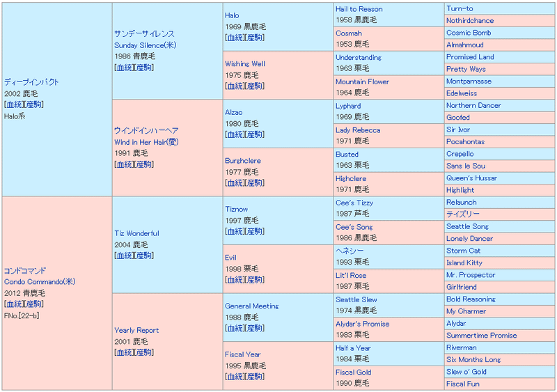
Task: Open the Wishing Well link
Action: click(x=245, y=64)
